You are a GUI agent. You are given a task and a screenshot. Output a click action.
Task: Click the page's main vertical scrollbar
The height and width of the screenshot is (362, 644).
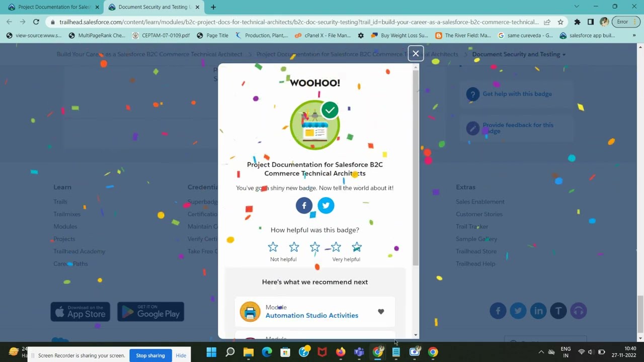(x=640, y=314)
